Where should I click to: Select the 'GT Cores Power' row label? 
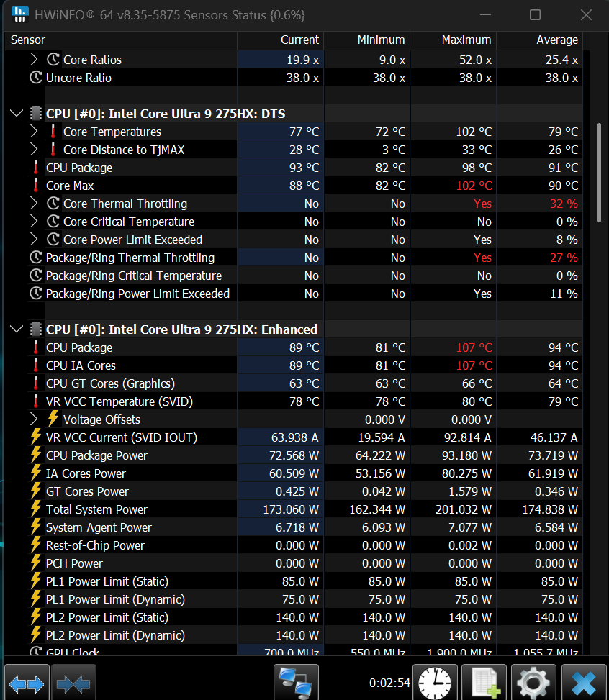pos(87,491)
